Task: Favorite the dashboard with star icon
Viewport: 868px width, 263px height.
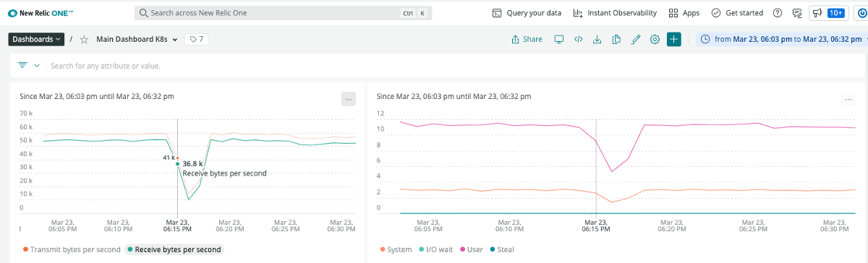Action: pos(84,40)
